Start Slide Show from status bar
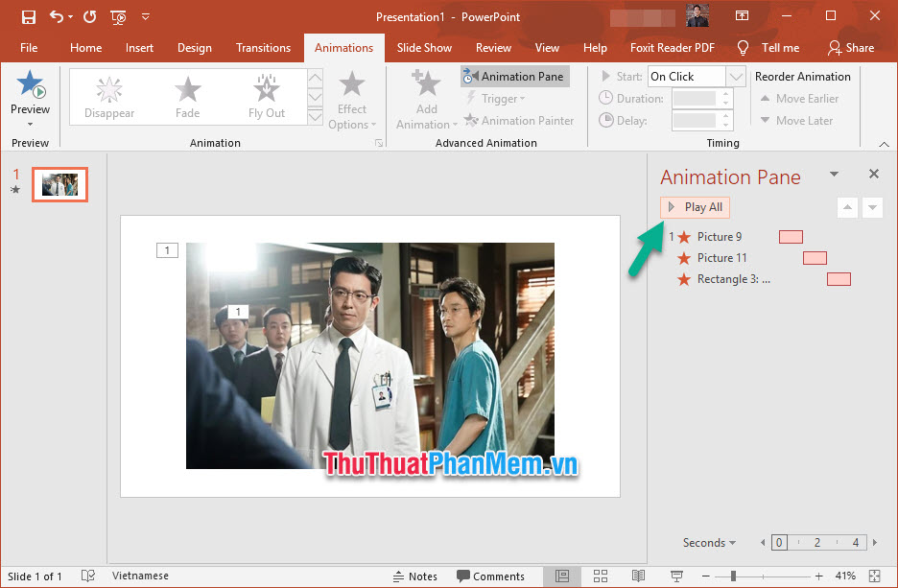Image resolution: width=898 pixels, height=588 pixels. (677, 576)
